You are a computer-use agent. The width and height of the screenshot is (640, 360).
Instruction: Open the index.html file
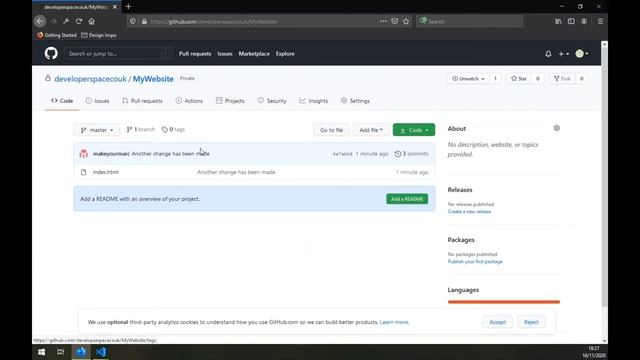(106, 172)
